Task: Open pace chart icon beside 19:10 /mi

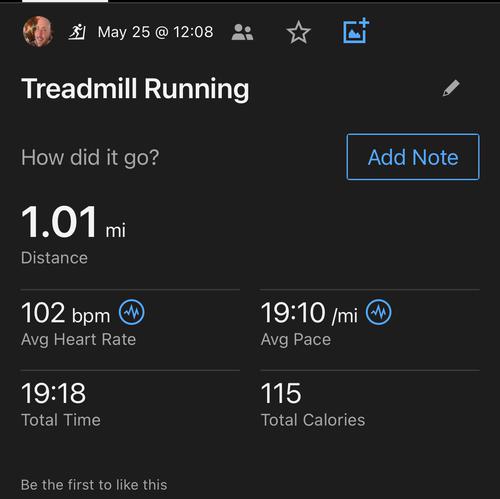Action: tap(379, 312)
